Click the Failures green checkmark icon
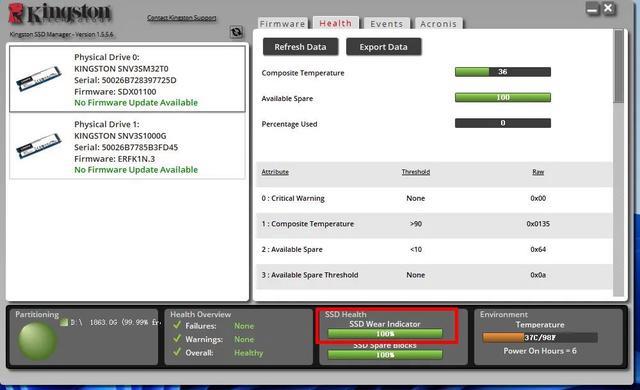 coord(177,325)
